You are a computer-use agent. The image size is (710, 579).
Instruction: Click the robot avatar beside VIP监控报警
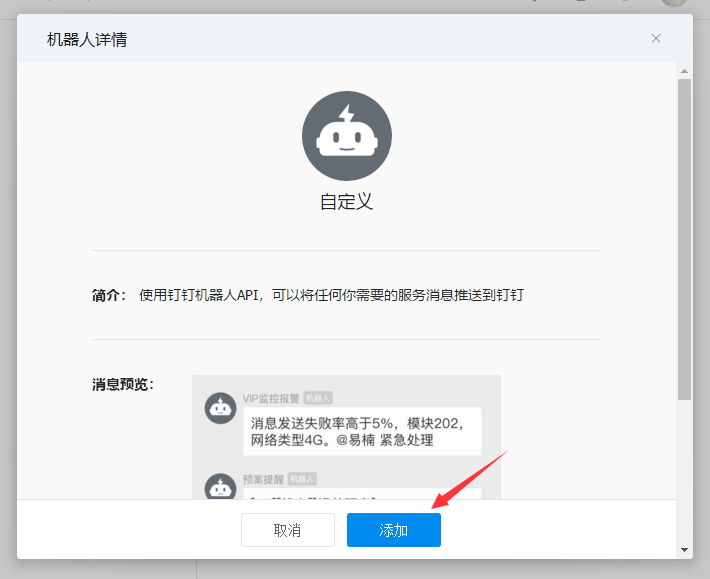click(x=221, y=408)
